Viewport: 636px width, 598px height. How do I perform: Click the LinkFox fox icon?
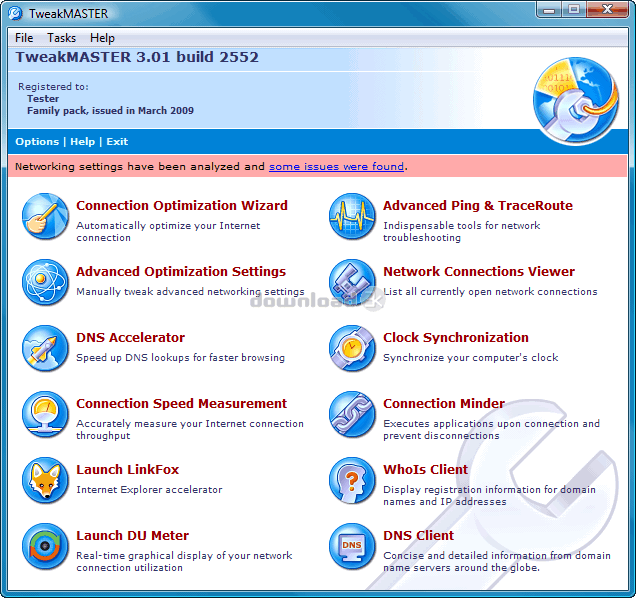click(x=45, y=480)
